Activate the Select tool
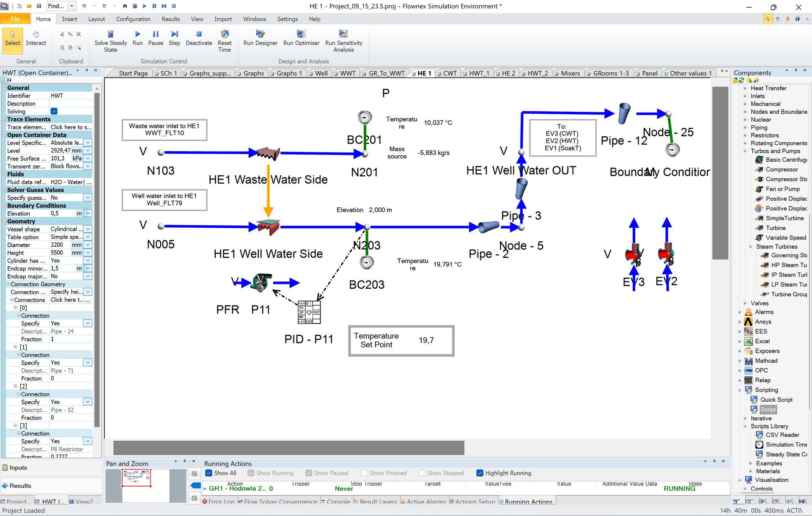Viewport: 812px width, 516px height. [13, 41]
